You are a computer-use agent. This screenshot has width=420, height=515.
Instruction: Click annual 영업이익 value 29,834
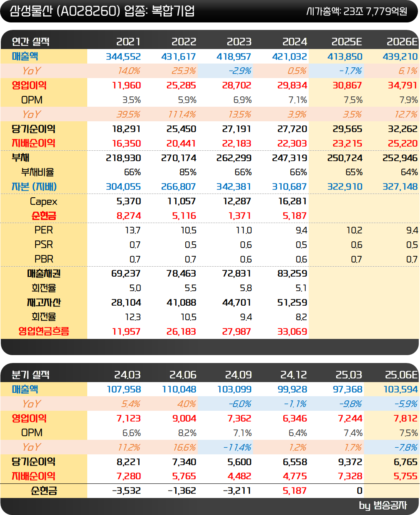pyautogui.click(x=292, y=86)
